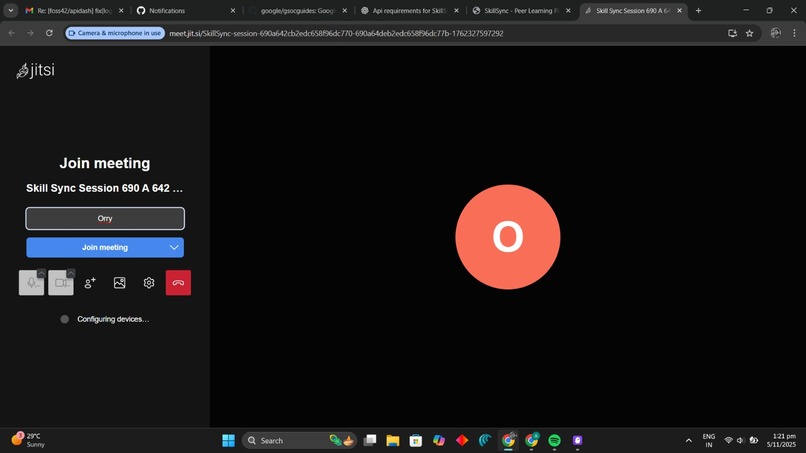The height and width of the screenshot is (453, 806).
Task: Open the camera device options caret
Action: tap(71, 273)
